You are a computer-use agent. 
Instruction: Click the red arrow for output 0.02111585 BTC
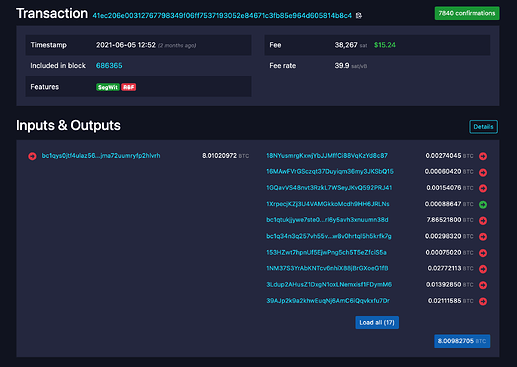[483, 301]
